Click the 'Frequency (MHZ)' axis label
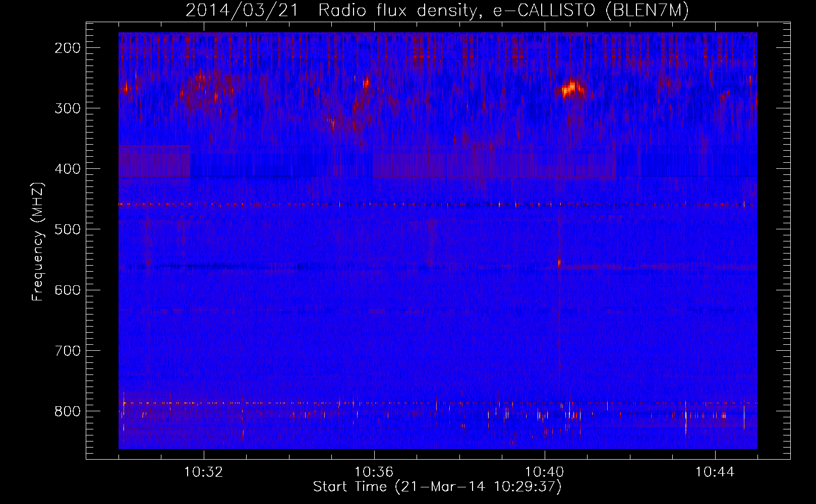816x504 pixels. tap(38, 241)
